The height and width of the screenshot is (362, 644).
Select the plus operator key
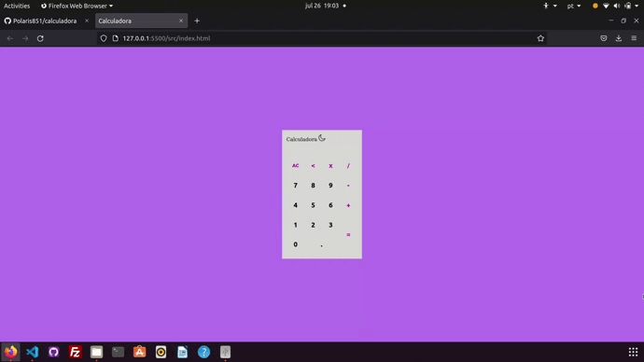pos(348,205)
